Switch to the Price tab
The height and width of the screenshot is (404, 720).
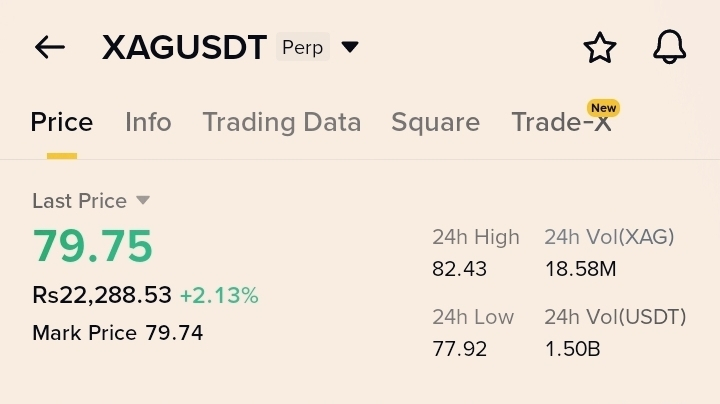click(61, 122)
